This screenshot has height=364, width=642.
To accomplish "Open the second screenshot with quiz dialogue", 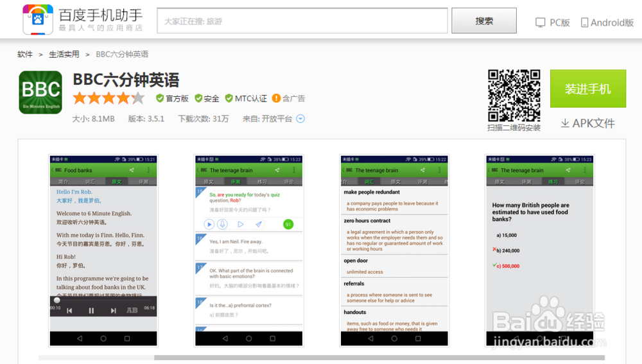I will (x=249, y=250).
